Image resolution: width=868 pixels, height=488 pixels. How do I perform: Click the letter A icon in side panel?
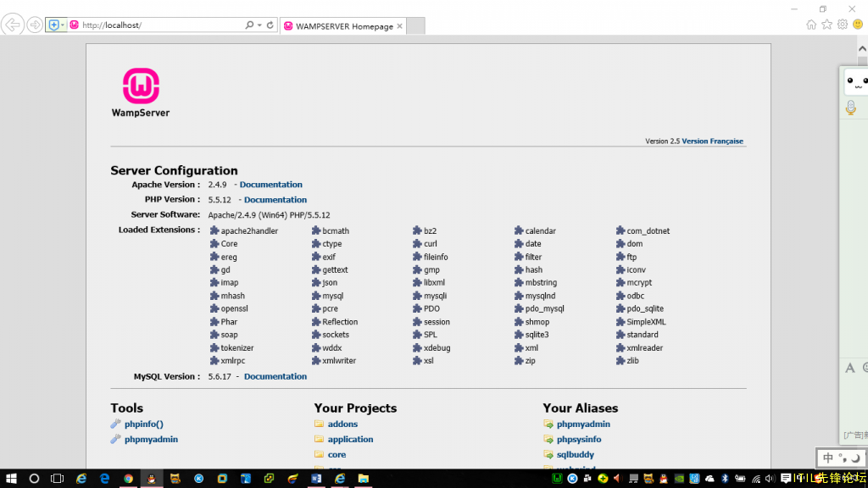coord(849,369)
